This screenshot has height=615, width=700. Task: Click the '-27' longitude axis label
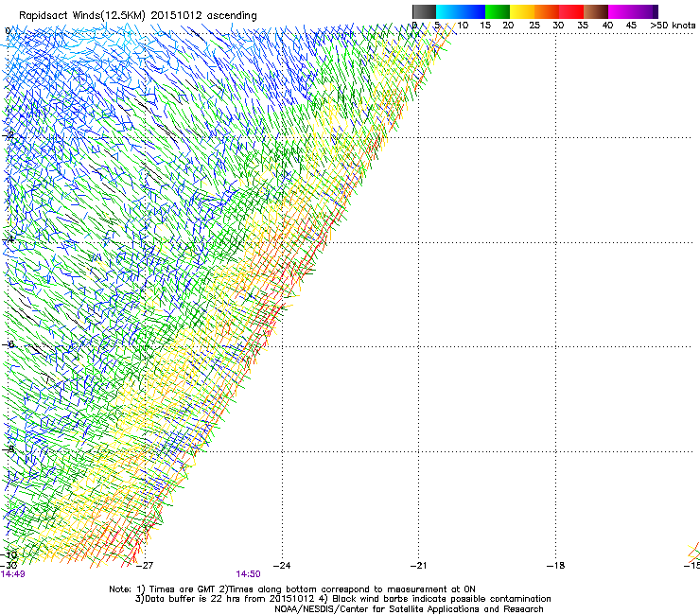coord(145,566)
